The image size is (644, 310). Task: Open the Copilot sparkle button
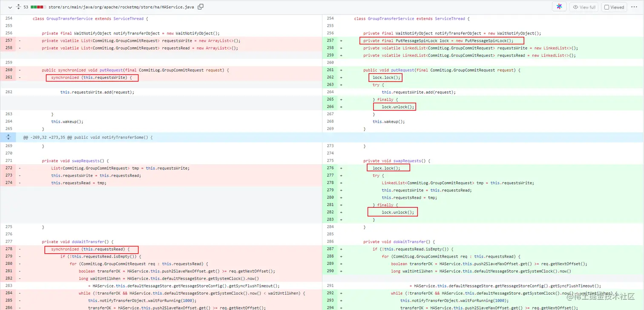click(559, 7)
